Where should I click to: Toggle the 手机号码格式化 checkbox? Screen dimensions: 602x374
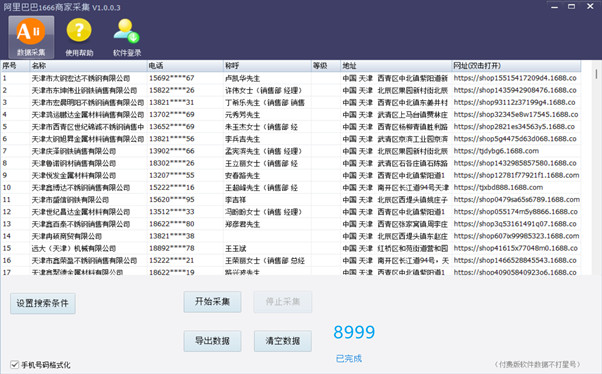pyautogui.click(x=15, y=364)
